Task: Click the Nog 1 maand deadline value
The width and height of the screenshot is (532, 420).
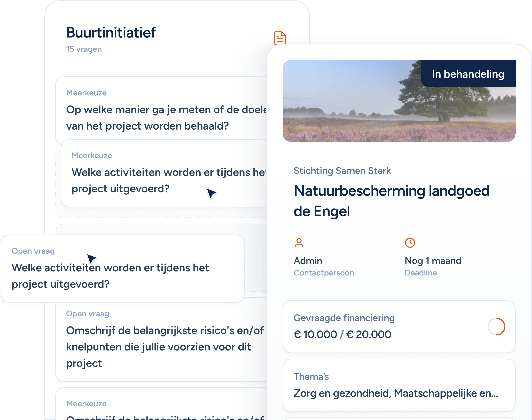Action: pyautogui.click(x=433, y=261)
